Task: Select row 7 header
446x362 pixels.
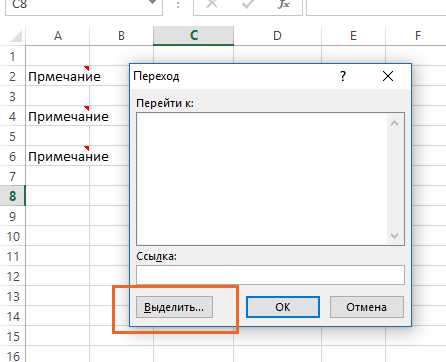Action: pyautogui.click(x=12, y=176)
